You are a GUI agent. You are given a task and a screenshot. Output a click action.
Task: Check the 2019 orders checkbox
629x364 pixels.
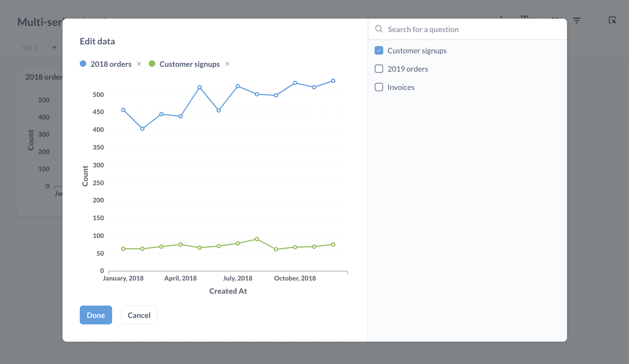[x=379, y=69]
